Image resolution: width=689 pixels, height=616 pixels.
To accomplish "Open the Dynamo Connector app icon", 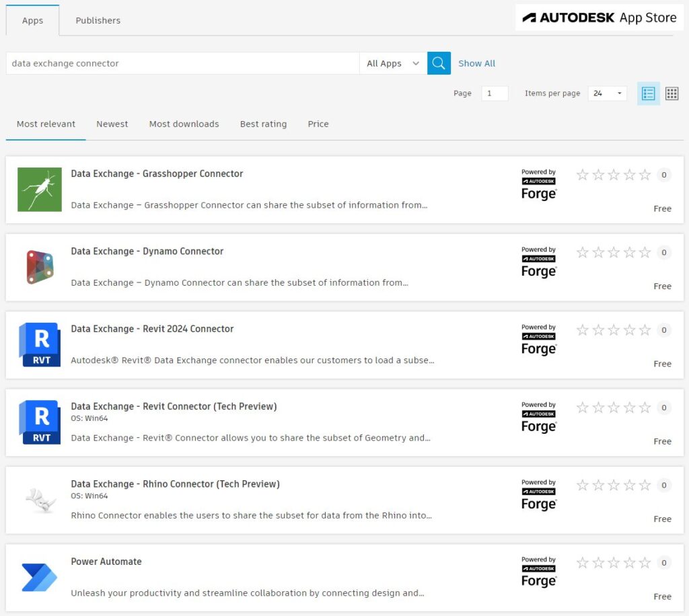I will click(x=40, y=267).
